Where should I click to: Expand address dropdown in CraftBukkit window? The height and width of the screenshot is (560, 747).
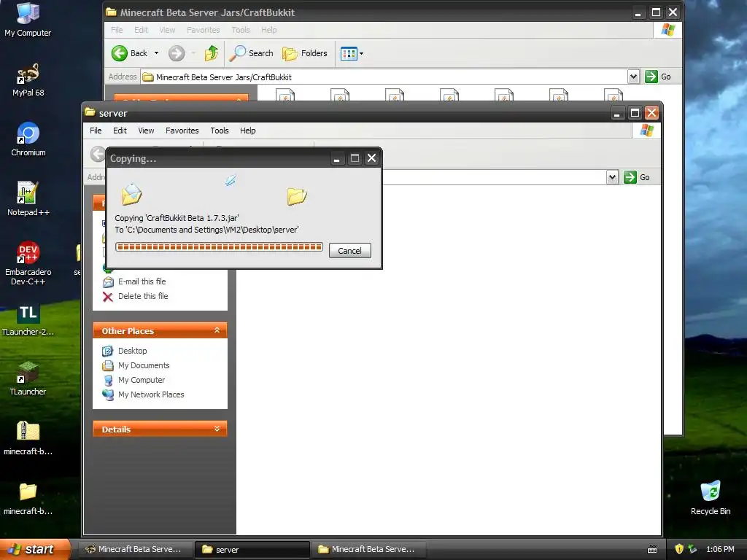[x=633, y=77]
